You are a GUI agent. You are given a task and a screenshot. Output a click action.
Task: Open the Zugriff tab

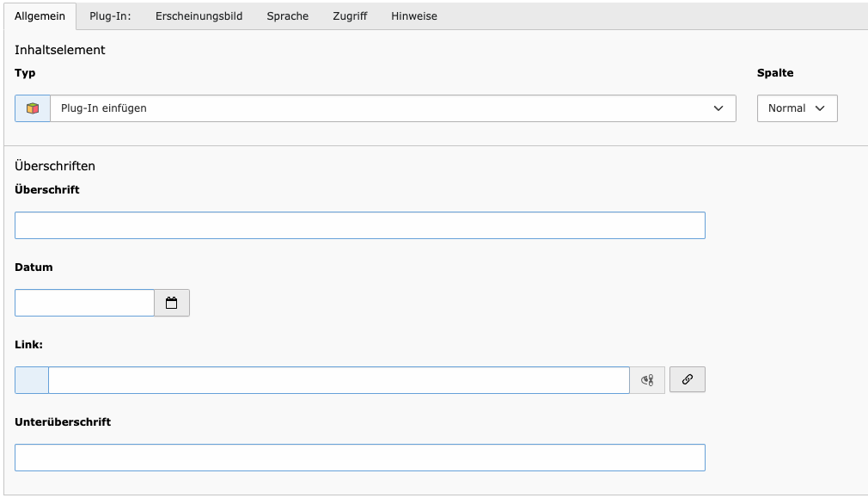coord(350,16)
